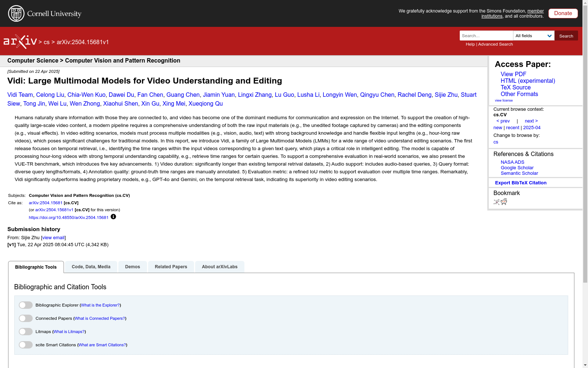Click the page vertical scrollbar
This screenshot has width=588, height=368.
585,144
